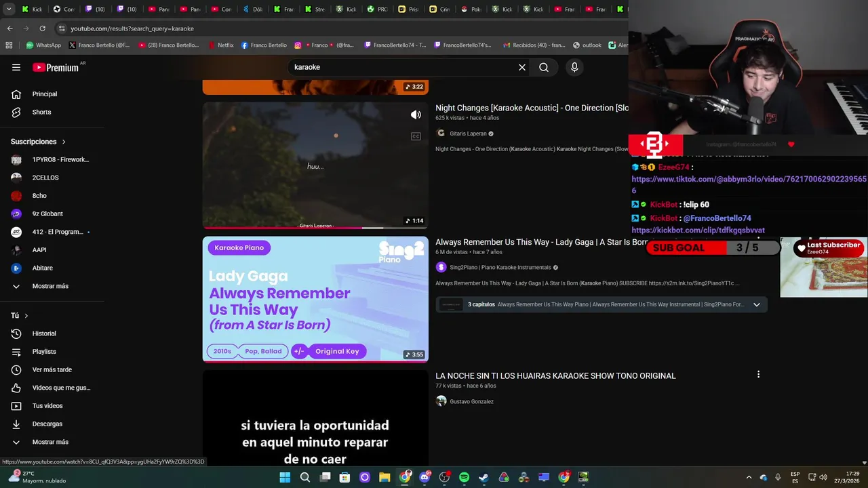Switch to the PRC browser tab

pyautogui.click(x=378, y=9)
